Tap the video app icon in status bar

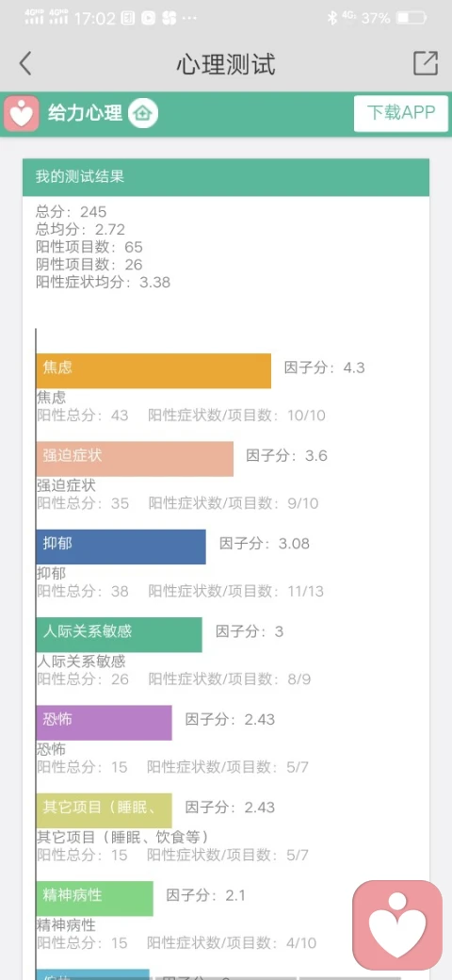point(148,18)
